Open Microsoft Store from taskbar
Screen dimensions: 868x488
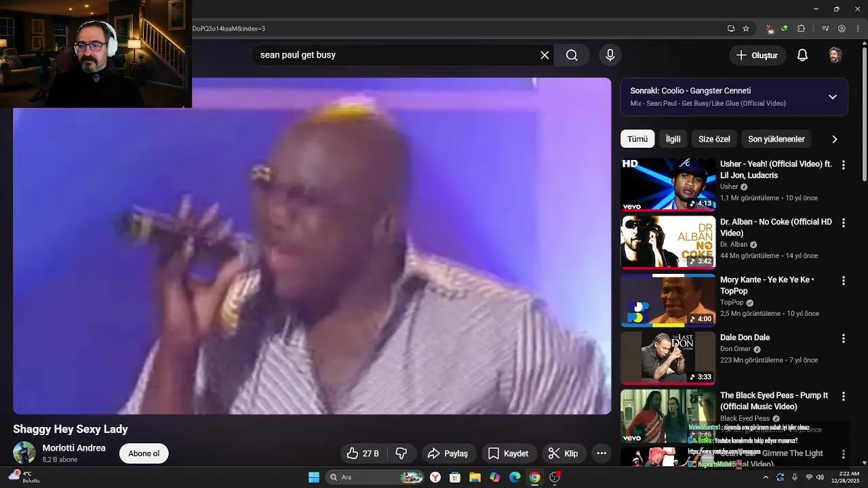(x=455, y=477)
